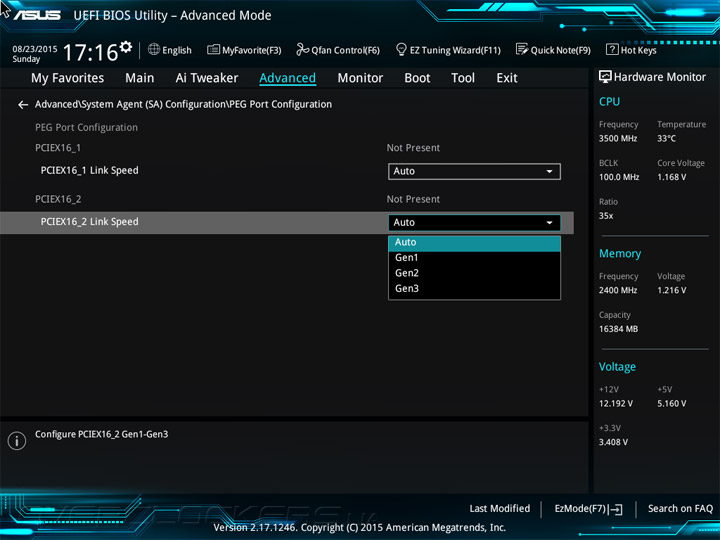Open the Tool tab
This screenshot has width=720, height=540.
(x=463, y=78)
